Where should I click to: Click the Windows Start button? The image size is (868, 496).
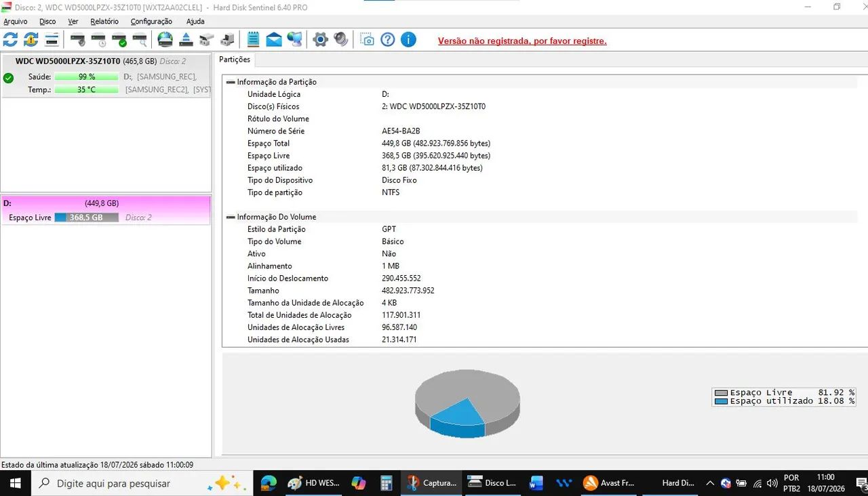point(14,483)
